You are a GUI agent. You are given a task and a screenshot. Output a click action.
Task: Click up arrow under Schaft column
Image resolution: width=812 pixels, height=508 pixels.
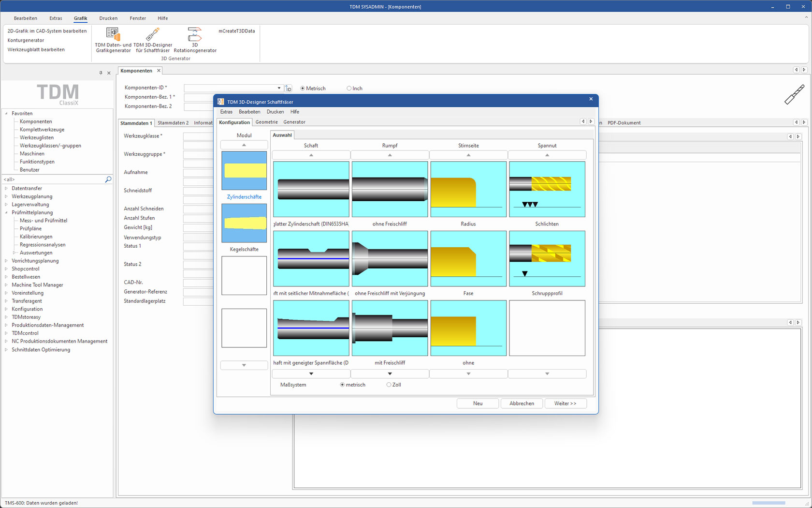311,155
